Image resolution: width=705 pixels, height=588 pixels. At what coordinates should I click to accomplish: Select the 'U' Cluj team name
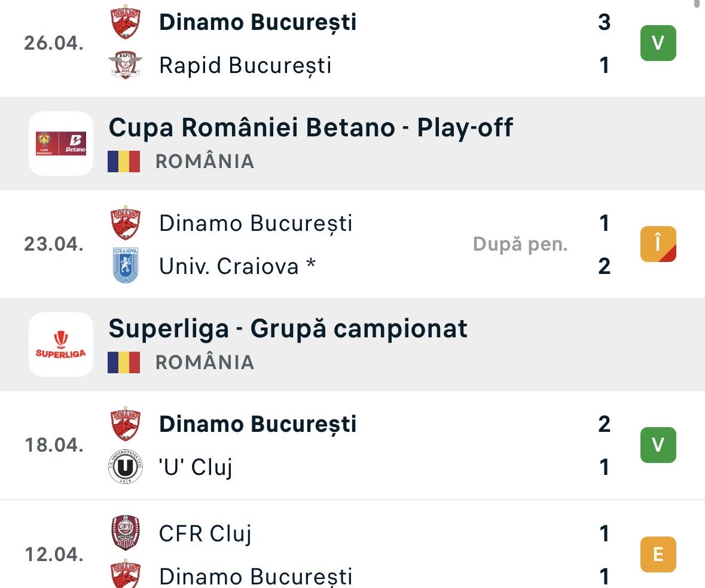pyautogui.click(x=196, y=467)
